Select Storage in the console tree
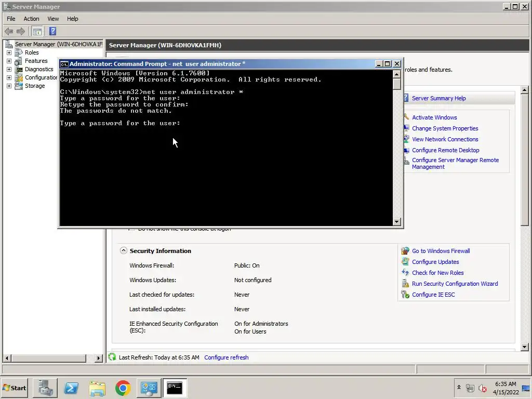Image resolution: width=532 pixels, height=399 pixels. pos(35,86)
